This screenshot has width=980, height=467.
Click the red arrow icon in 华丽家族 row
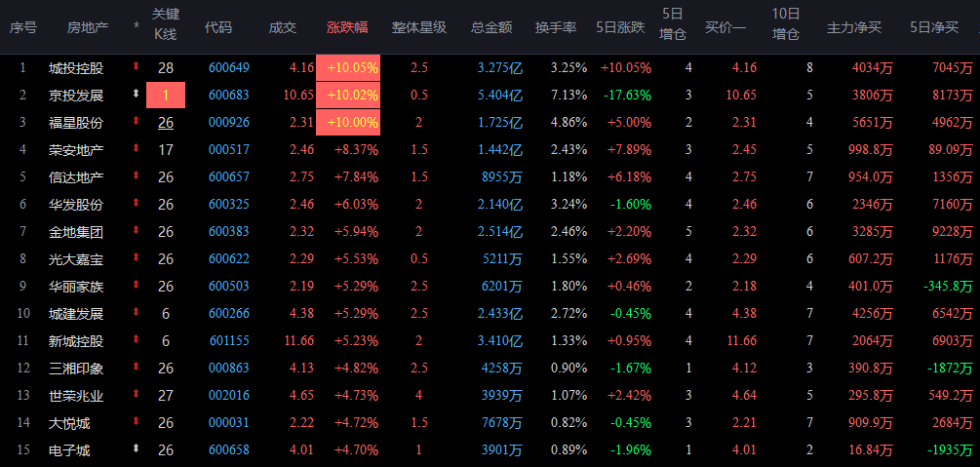tap(137, 286)
